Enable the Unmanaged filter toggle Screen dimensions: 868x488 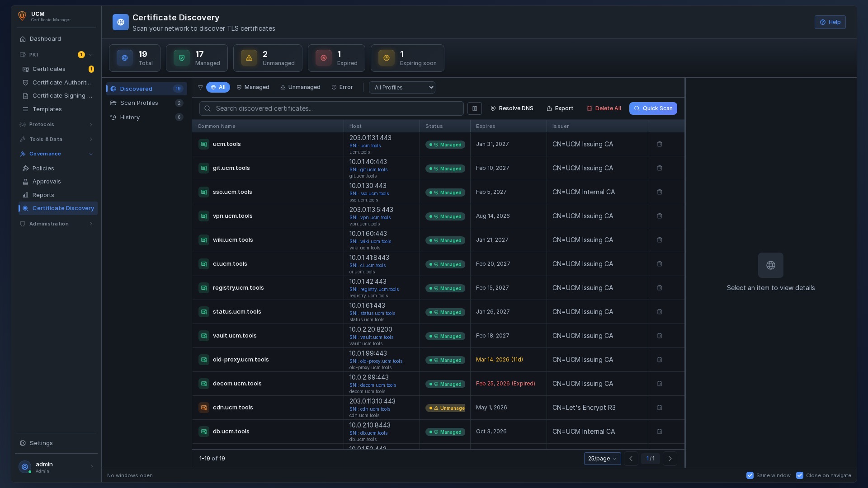[x=300, y=87]
